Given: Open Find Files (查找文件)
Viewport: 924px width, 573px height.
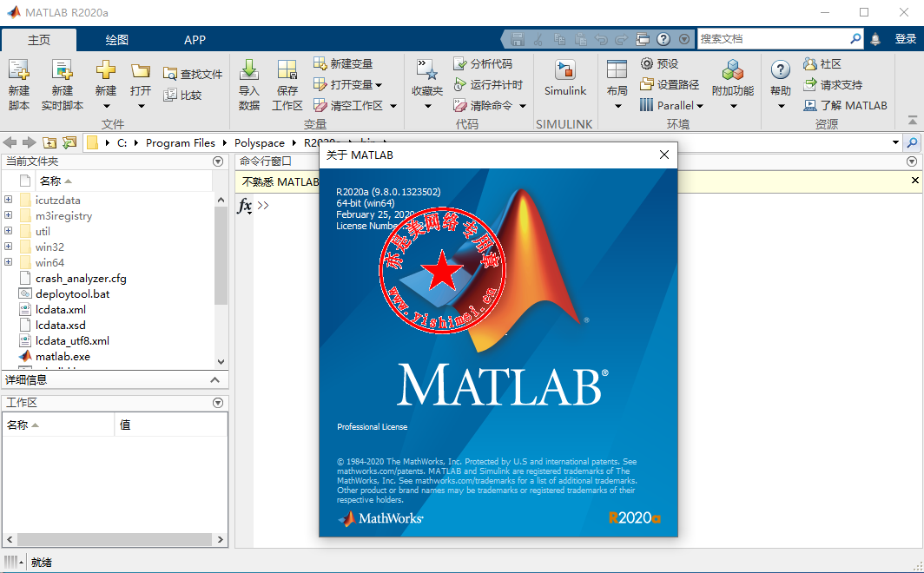Looking at the screenshot, I should tap(194, 74).
